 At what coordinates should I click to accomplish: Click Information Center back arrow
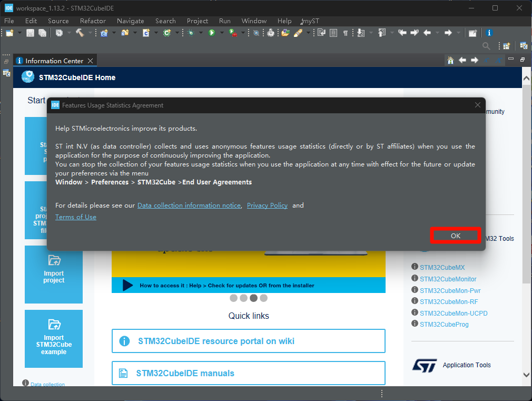coord(462,61)
